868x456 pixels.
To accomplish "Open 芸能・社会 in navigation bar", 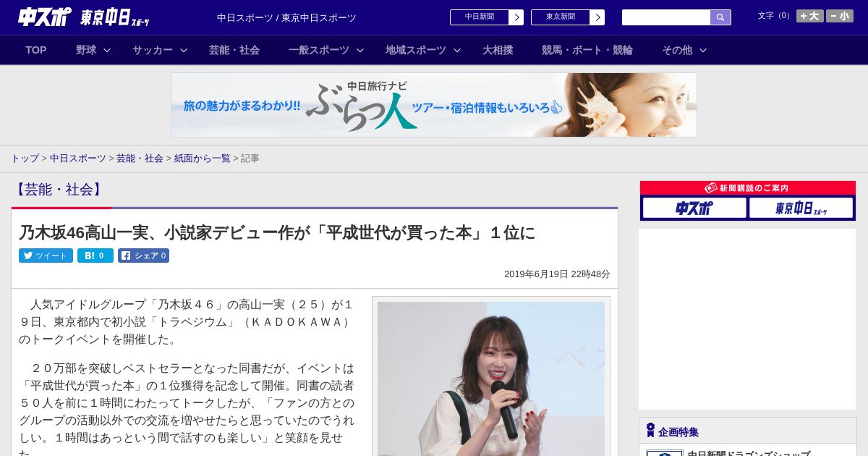I will [234, 50].
